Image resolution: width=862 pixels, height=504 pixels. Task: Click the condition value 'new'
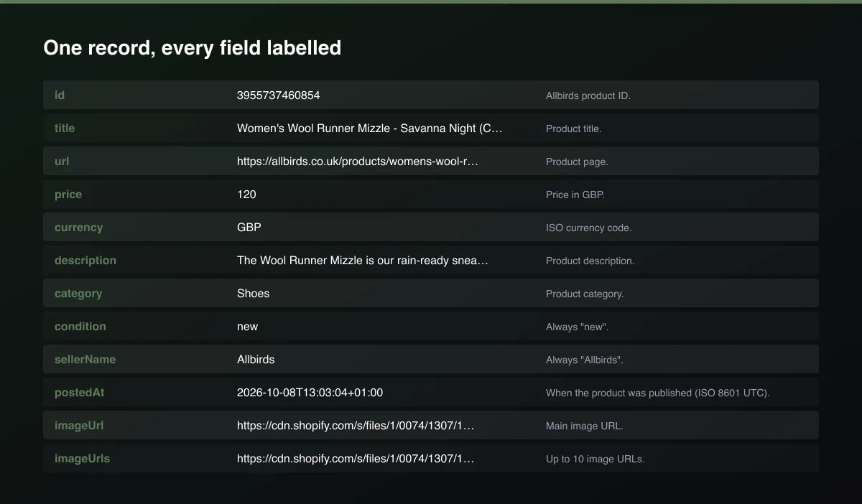(x=248, y=326)
